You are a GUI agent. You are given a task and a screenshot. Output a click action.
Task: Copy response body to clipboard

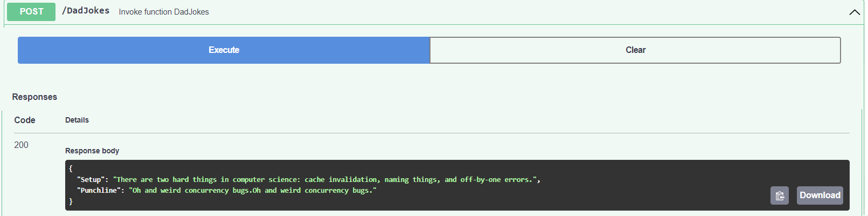tap(779, 195)
